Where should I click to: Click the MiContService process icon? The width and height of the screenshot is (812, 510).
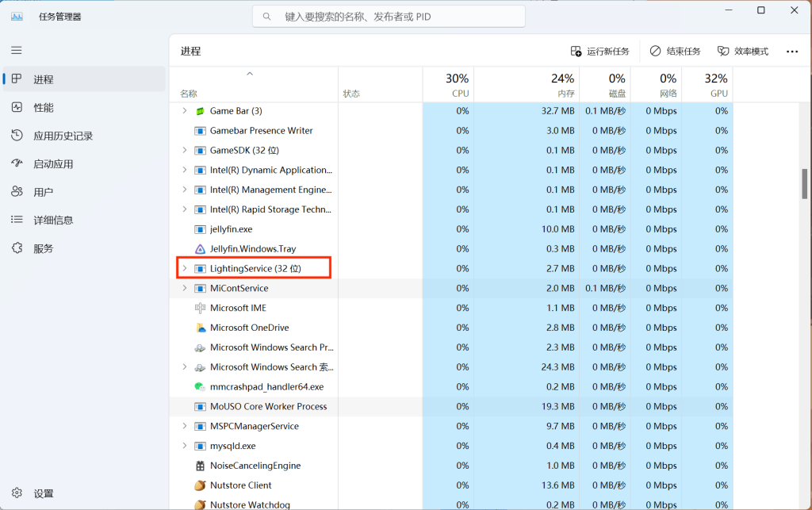(200, 289)
